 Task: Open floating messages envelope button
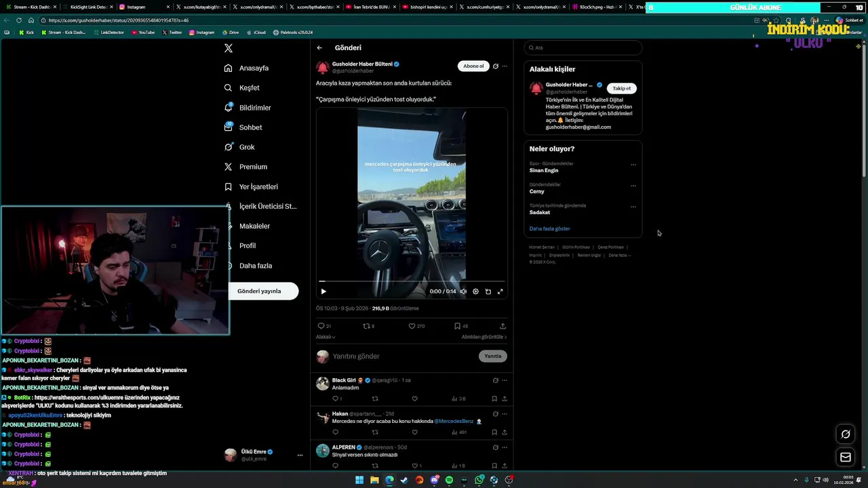846,457
